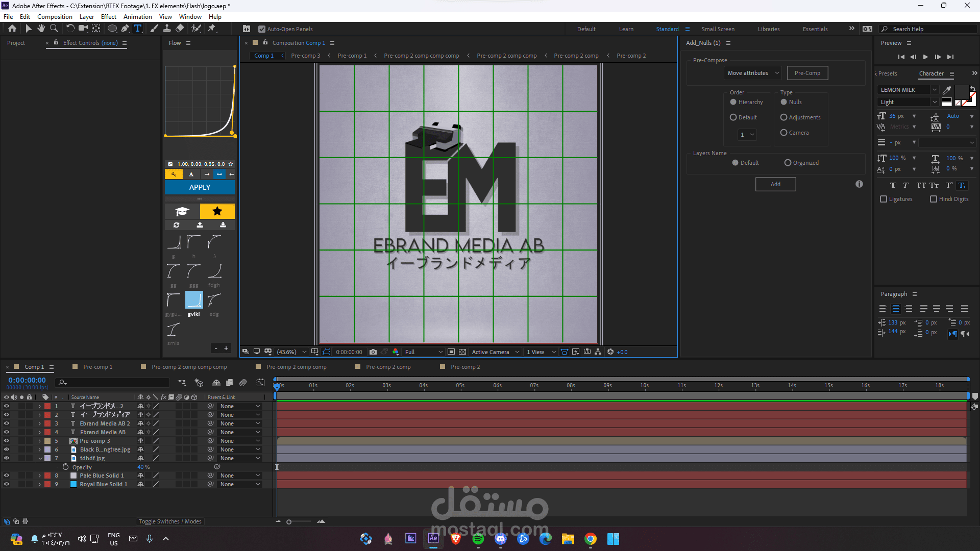Viewport: 980px width, 551px height.
Task: Choose the Selection arrow tool
Action: tap(29, 29)
